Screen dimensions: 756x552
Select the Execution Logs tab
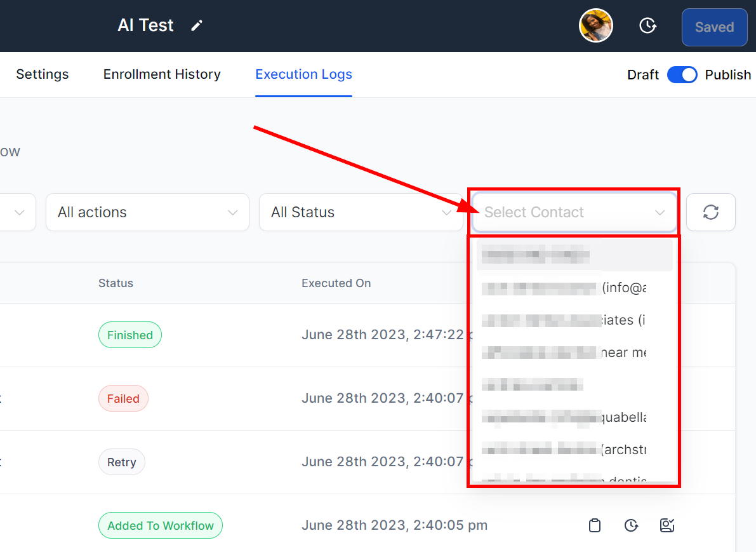coord(303,74)
